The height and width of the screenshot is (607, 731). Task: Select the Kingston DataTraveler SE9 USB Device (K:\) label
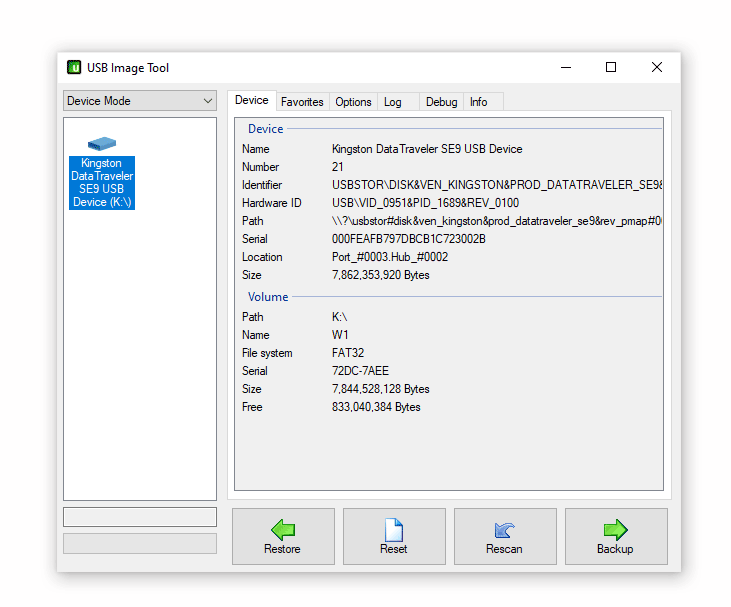click(102, 183)
